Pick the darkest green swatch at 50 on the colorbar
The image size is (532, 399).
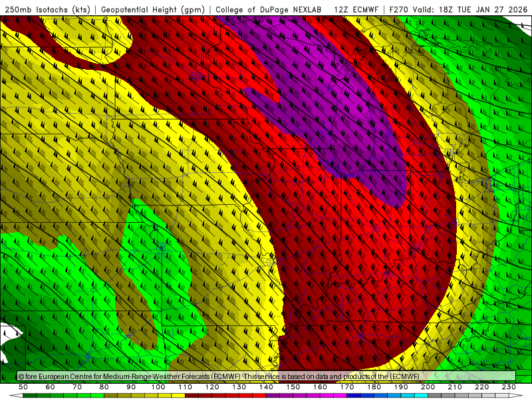point(30,396)
